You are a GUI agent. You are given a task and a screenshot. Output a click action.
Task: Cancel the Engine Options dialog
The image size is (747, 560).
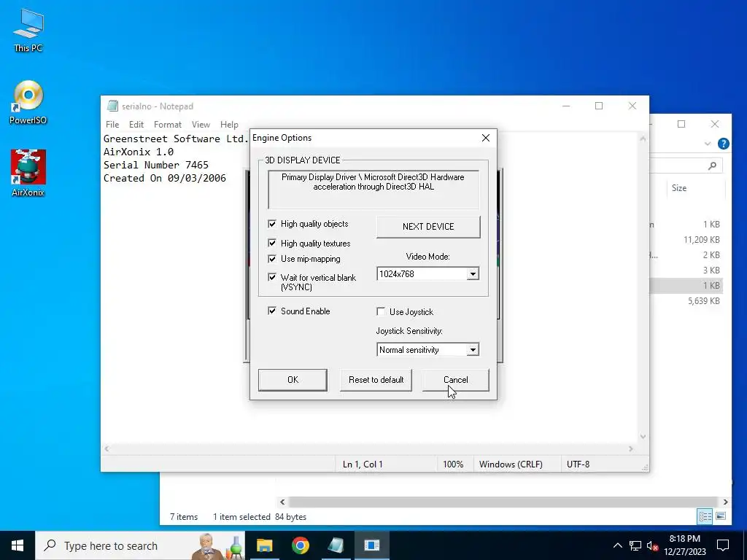coord(455,379)
